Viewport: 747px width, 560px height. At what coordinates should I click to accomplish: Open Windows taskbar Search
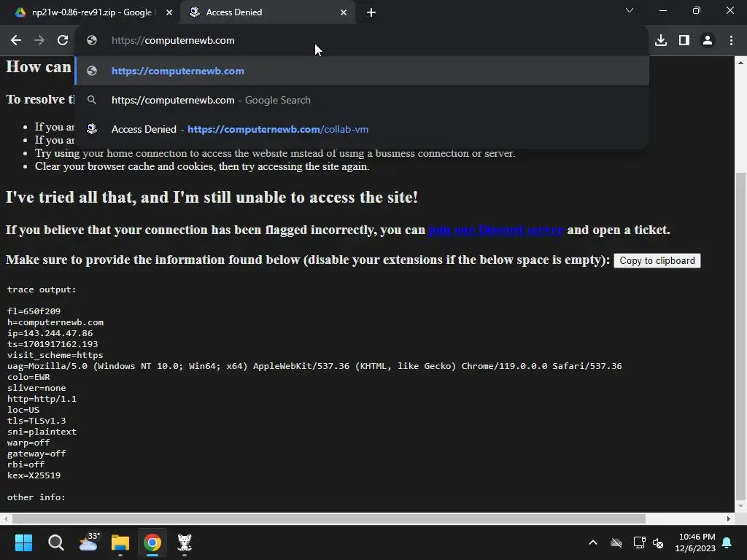pyautogui.click(x=55, y=542)
